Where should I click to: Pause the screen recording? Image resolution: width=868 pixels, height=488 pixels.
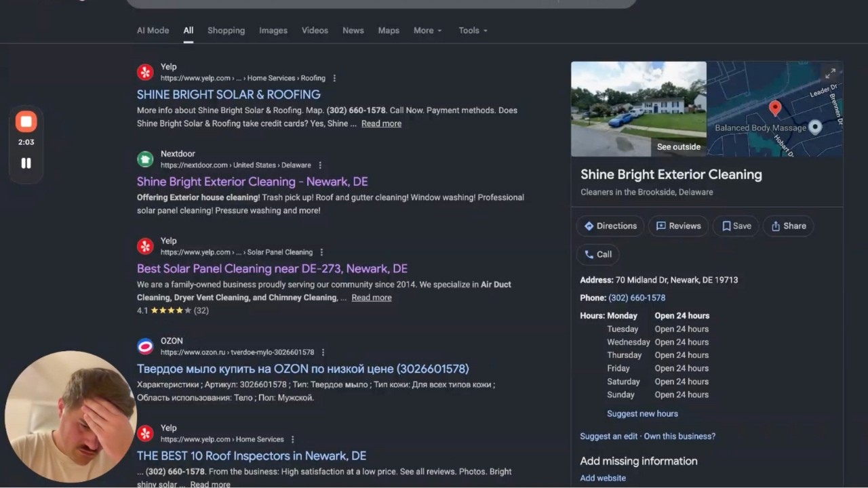click(26, 163)
